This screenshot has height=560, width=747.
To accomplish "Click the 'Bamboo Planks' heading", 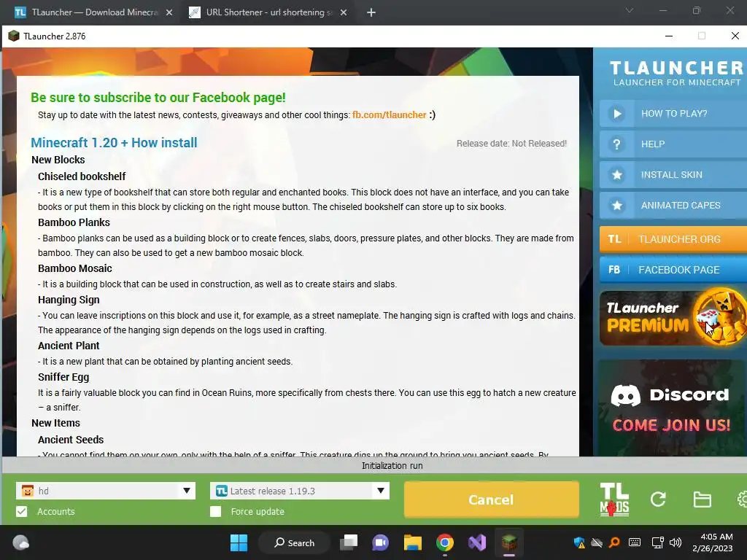I will point(74,222).
